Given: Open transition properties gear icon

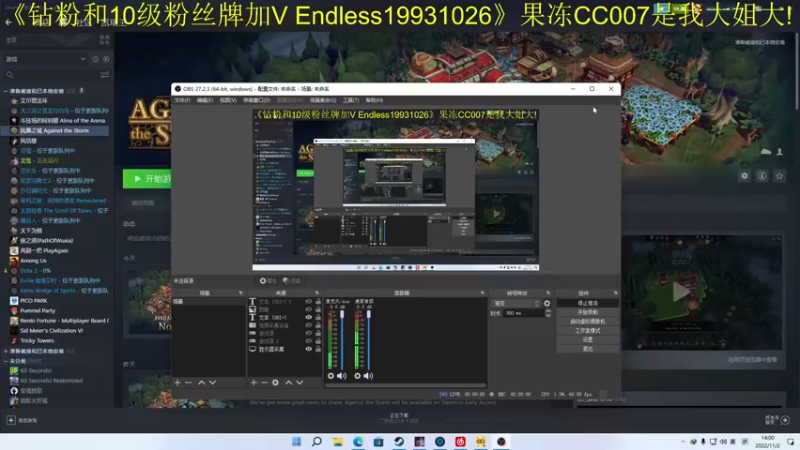Looking at the screenshot, I should 547,303.
